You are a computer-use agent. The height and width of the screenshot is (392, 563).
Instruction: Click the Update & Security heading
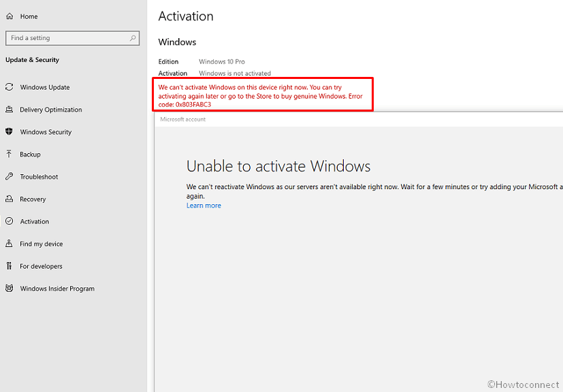pyautogui.click(x=32, y=60)
